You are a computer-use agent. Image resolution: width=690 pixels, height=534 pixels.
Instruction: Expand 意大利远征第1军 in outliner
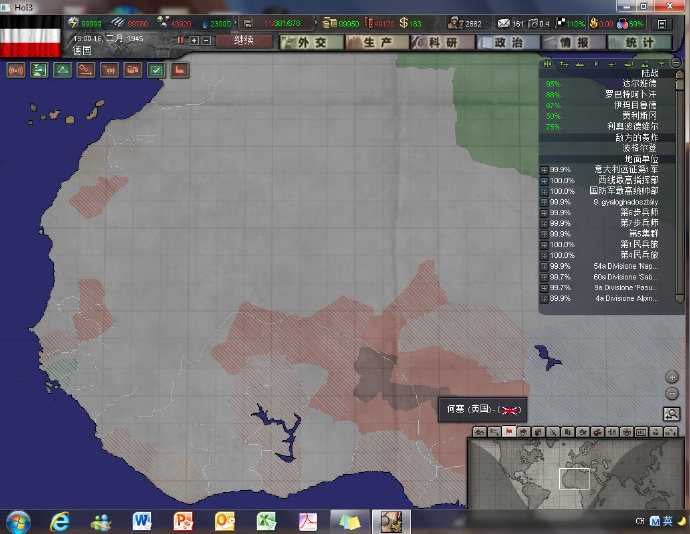544,170
